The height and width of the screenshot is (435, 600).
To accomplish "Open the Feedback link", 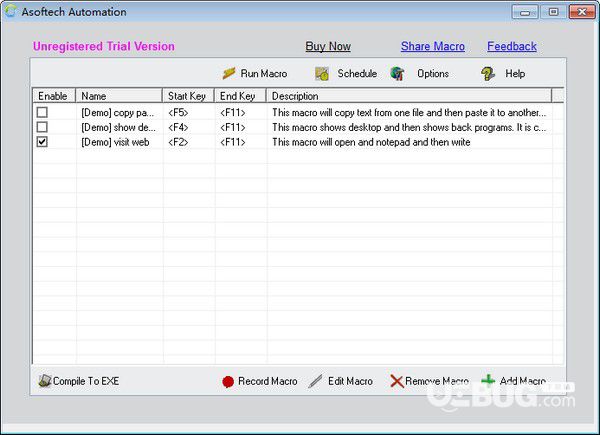I will 512,46.
